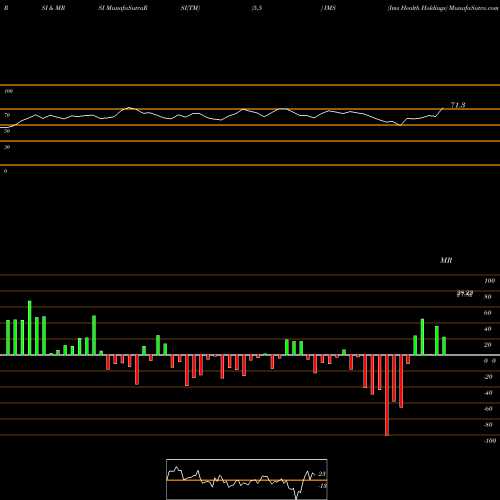Screen dimensions: 500x500
Task: Click the 28.23 value near MR axis
Action: coord(465,292)
